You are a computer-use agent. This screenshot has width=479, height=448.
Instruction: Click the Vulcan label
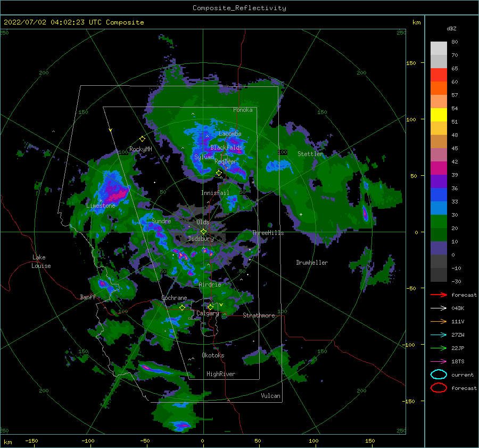point(270,396)
